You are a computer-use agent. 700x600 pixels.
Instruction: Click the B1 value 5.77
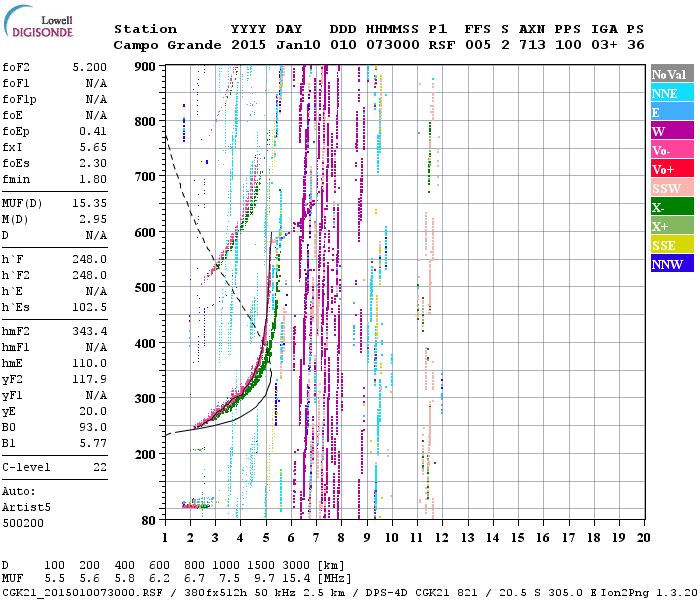pyautogui.click(x=93, y=443)
